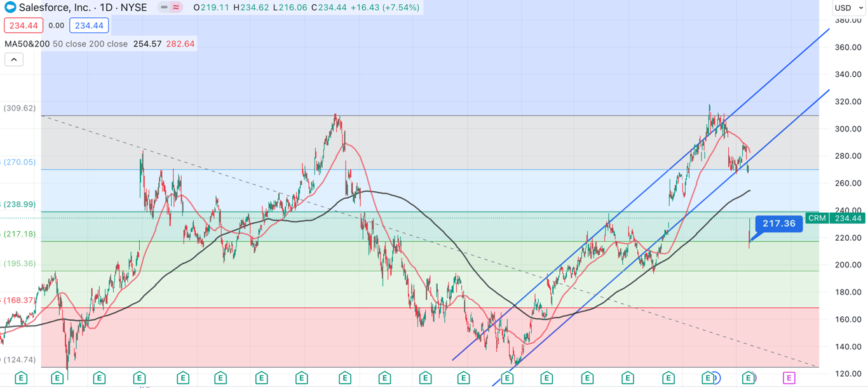Image resolution: width=868 pixels, height=388 pixels.
Task: Click the +16.43 (+7.54%) change value
Action: [386, 8]
